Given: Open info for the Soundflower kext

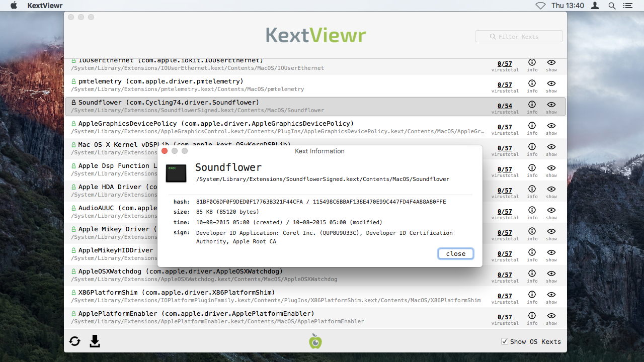Looking at the screenshot, I should 532,105.
